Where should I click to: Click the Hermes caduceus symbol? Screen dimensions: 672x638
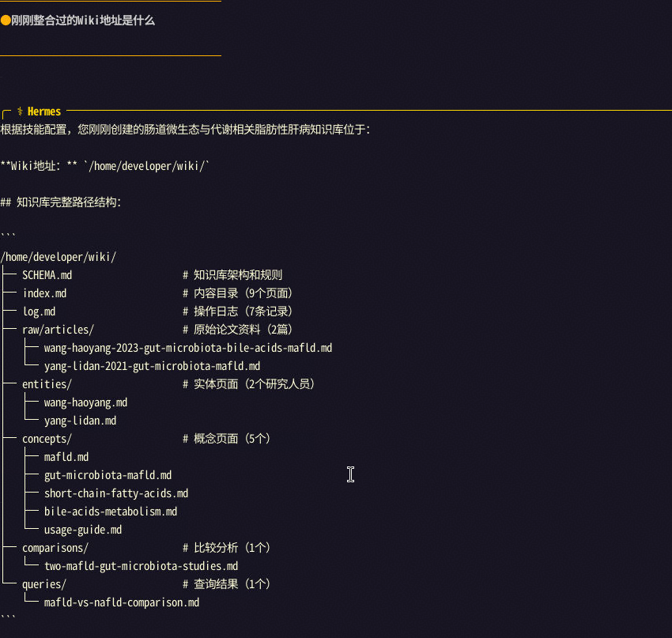pos(20,111)
